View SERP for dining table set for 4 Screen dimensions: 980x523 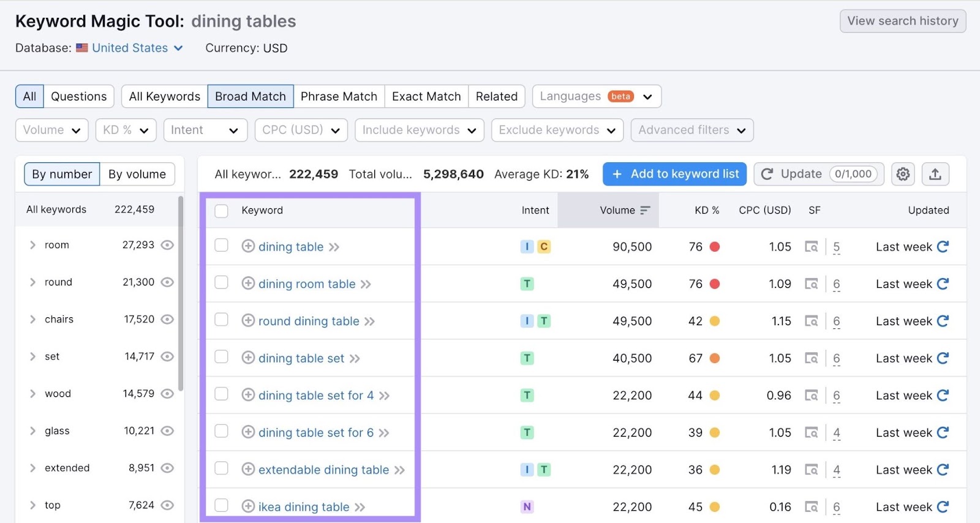pyautogui.click(x=812, y=396)
